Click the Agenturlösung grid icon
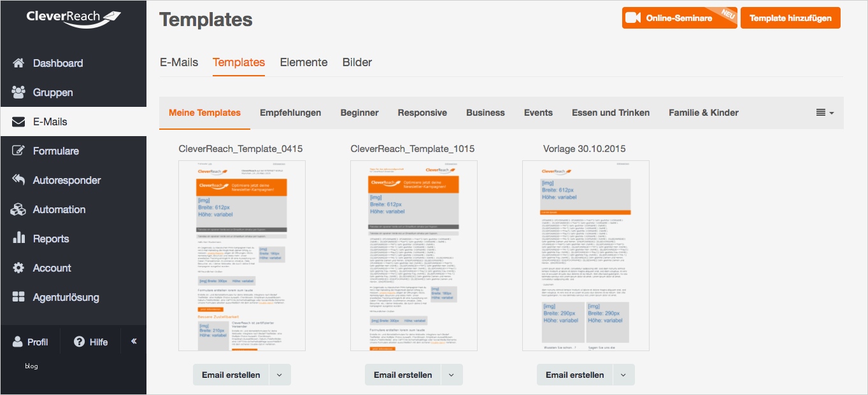The image size is (868, 395). [x=18, y=297]
